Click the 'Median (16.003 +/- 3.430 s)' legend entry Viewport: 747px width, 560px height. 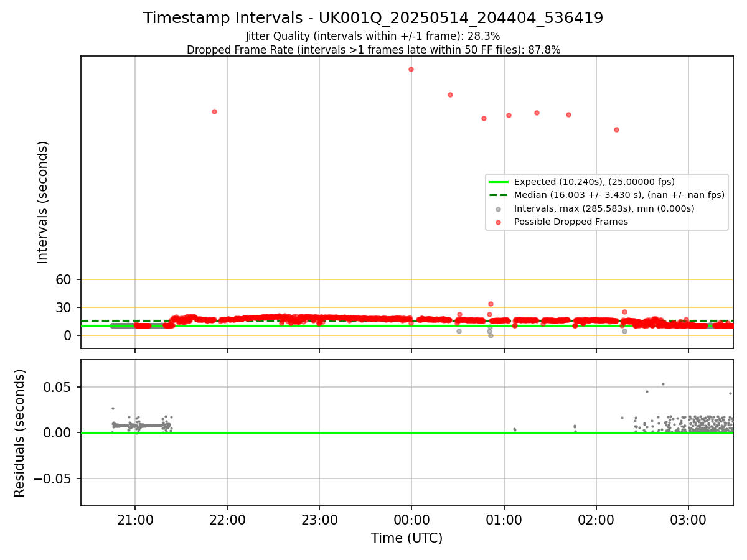pos(607,195)
